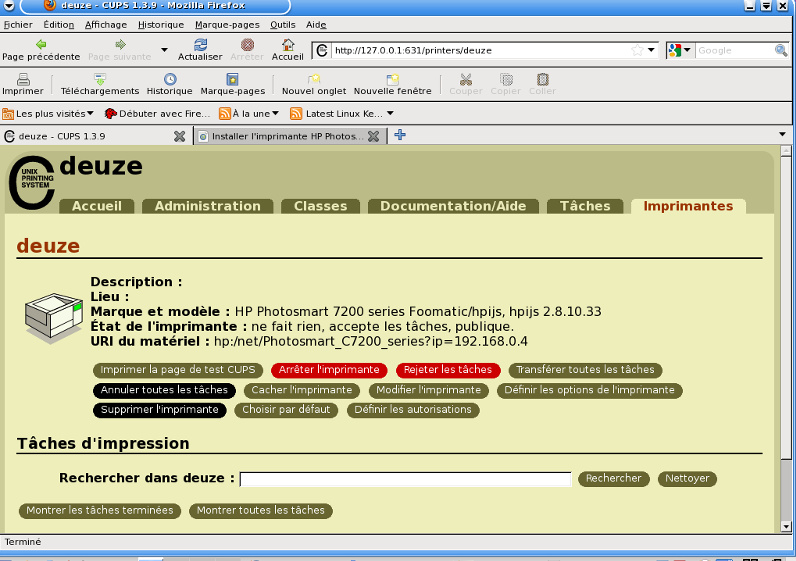
Task: Close the Installer l'imprimante HP tab
Action: pos(373,136)
